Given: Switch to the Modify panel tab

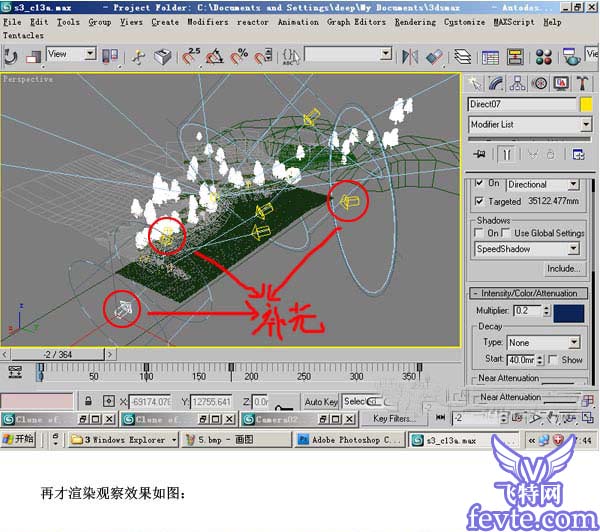Looking at the screenshot, I should pyautogui.click(x=496, y=83).
